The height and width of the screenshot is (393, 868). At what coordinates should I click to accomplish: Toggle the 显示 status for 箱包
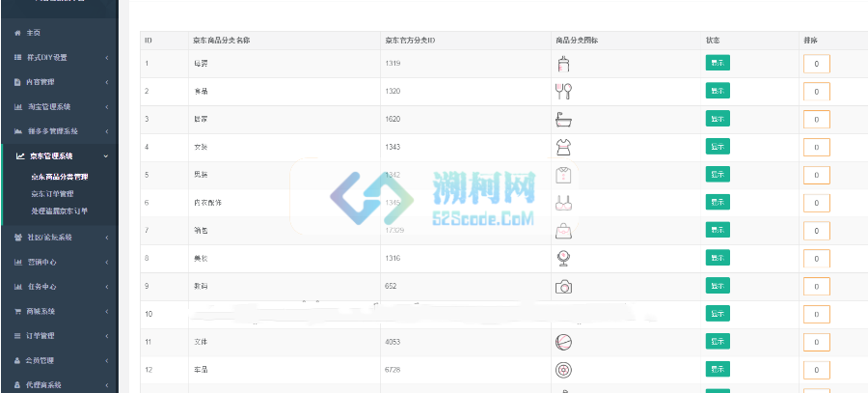[718, 230]
